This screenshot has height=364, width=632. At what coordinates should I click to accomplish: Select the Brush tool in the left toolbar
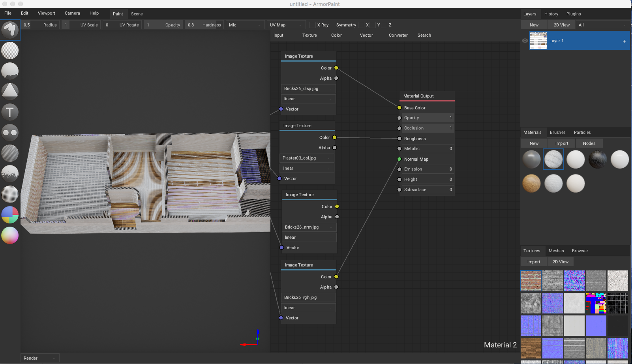coord(9,30)
